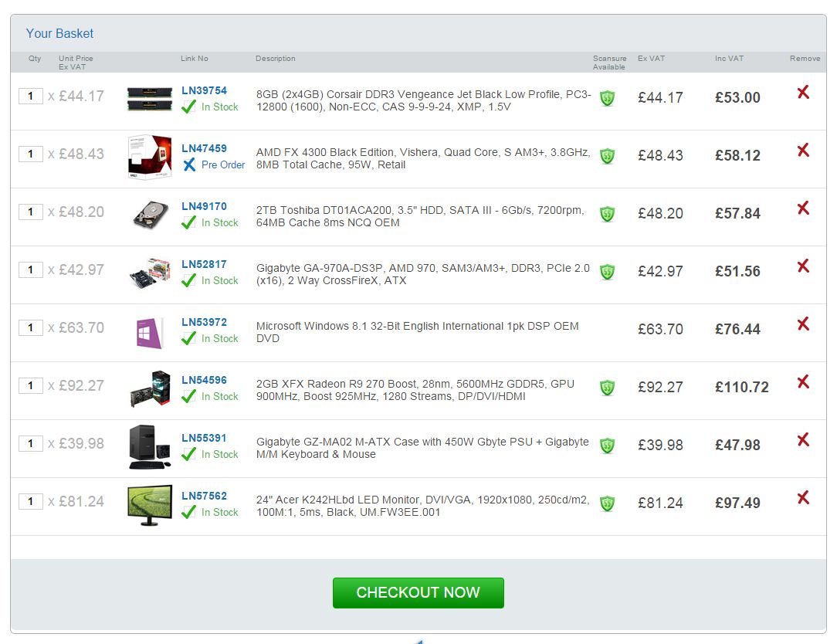This screenshot has width=837, height=644.
Task: Edit quantity for XFX Radeon
Action: 30,385
